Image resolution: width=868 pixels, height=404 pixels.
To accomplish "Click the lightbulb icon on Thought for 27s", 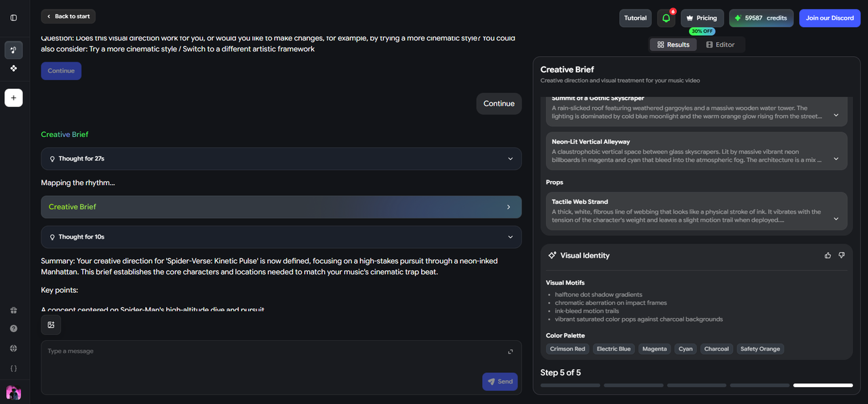I will pos(52,159).
